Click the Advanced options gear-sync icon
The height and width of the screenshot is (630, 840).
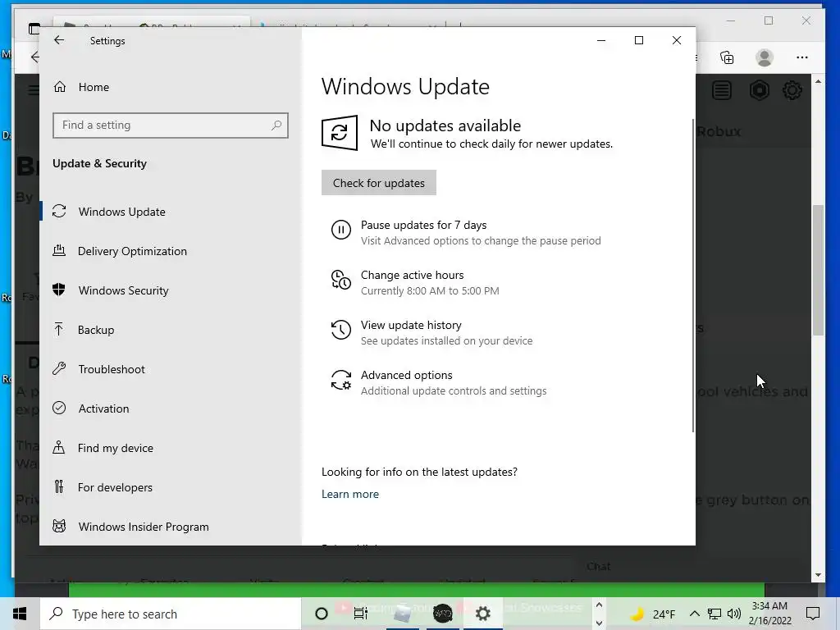coord(340,380)
